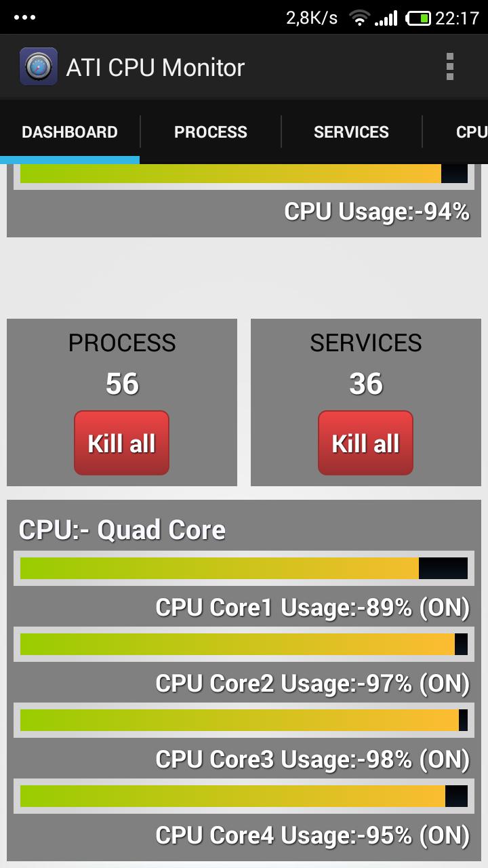Tap the notification dots in status bar

[24, 18]
